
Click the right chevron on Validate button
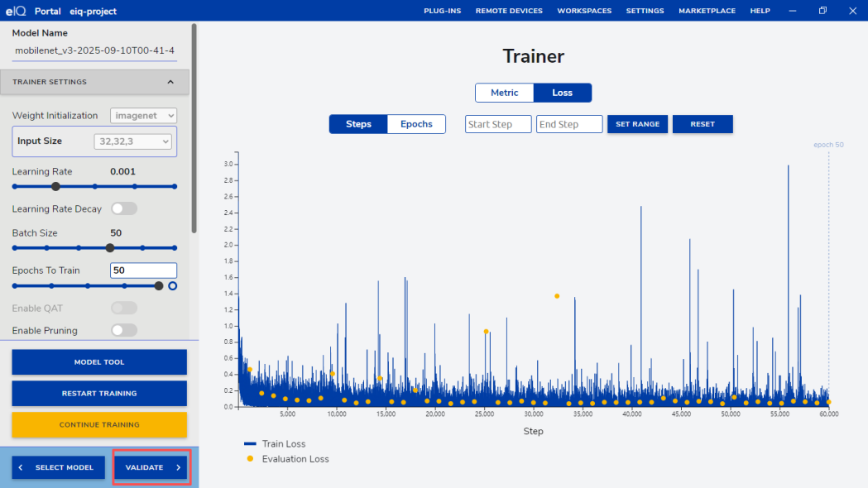point(178,467)
